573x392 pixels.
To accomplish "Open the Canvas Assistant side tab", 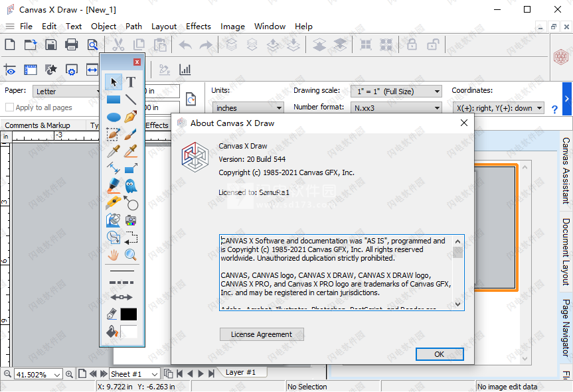I will pyautogui.click(x=566, y=171).
